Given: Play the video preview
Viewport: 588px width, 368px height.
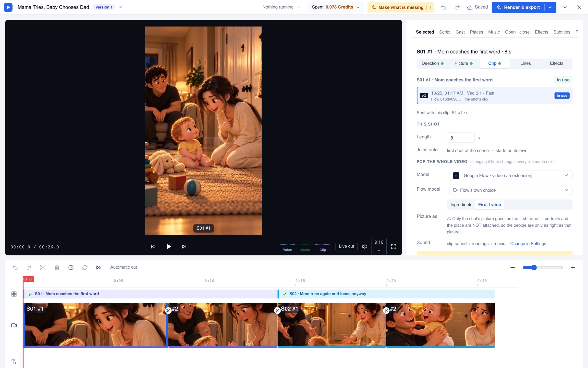Looking at the screenshot, I should point(169,247).
